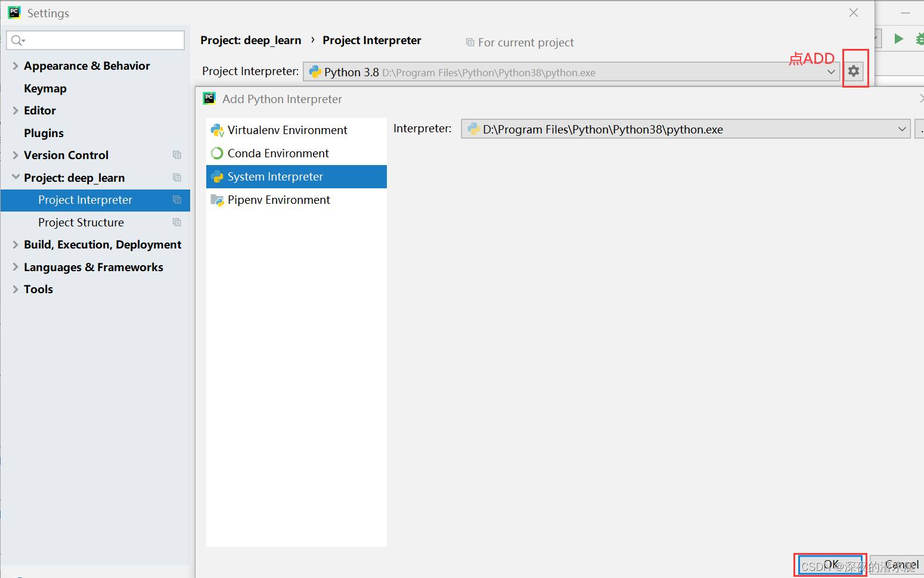Click Editor label in settings tree
The width and height of the screenshot is (924, 578).
tap(40, 110)
